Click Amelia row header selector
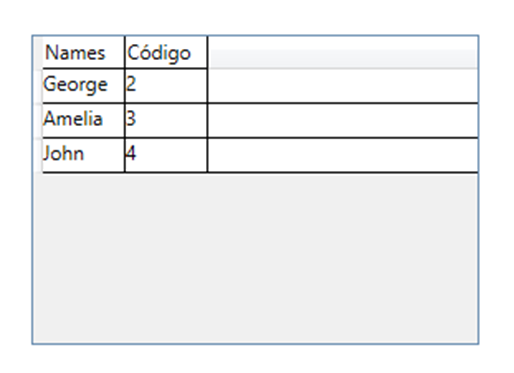This screenshot has width=514, height=373. [x=38, y=120]
